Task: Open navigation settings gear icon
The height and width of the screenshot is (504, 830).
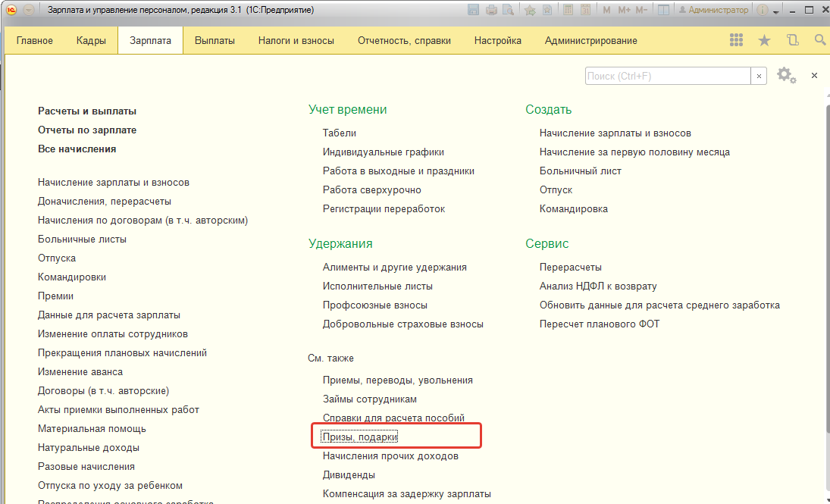Action: click(787, 76)
